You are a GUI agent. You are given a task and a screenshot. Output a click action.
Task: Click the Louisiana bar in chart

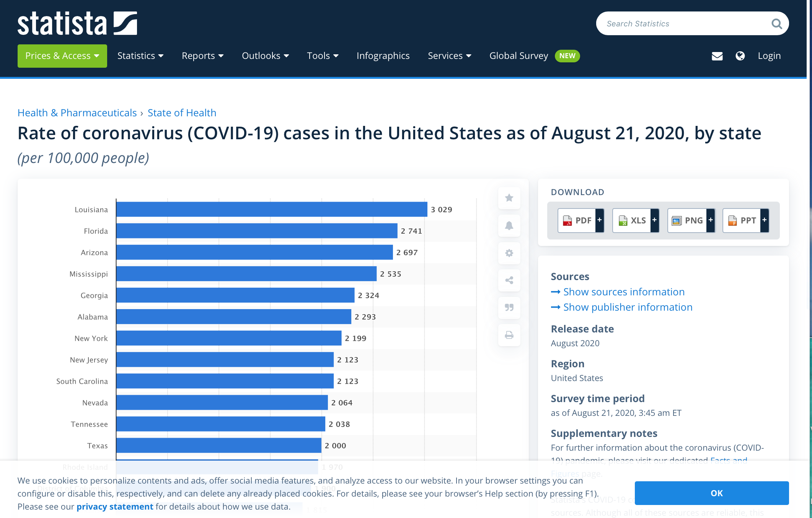(x=271, y=209)
